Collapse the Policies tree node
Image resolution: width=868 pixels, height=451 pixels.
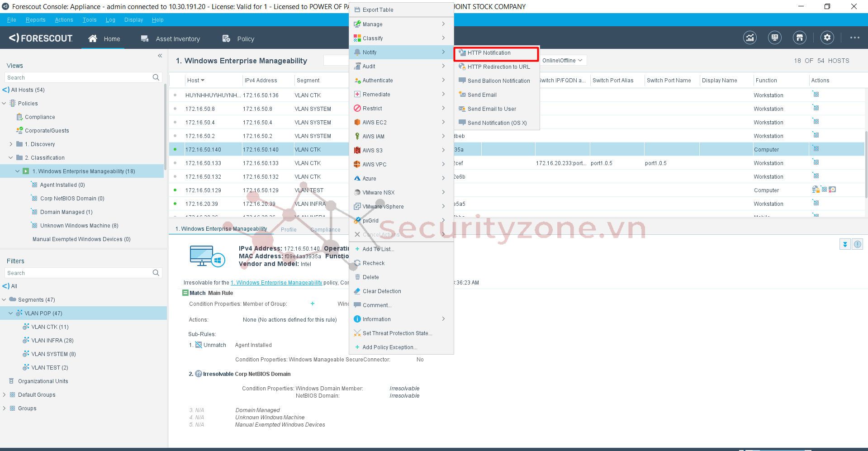pyautogui.click(x=4, y=104)
